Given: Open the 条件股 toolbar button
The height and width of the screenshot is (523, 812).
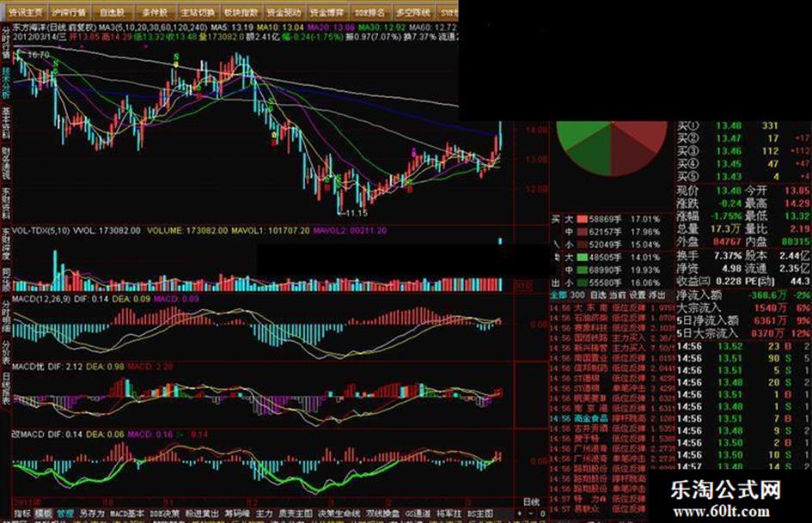Looking at the screenshot, I should 155,11.
